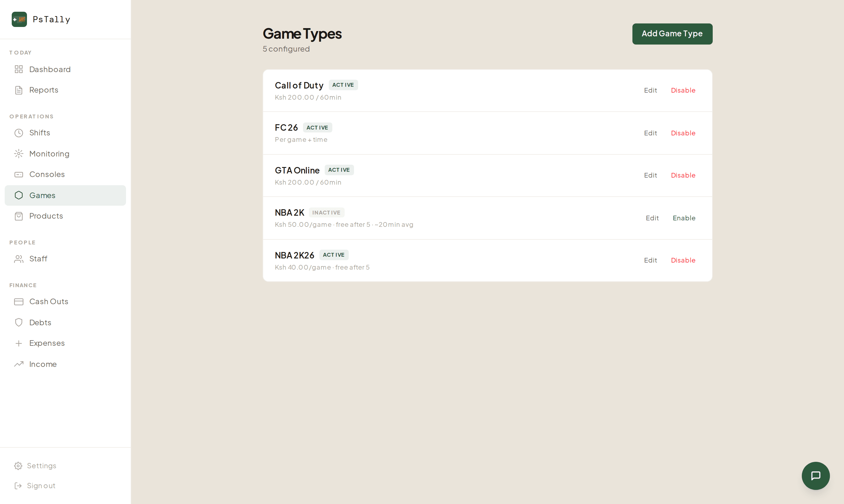Disable the FC 26 game type
Viewport: 844px width, 504px height.
click(x=683, y=133)
